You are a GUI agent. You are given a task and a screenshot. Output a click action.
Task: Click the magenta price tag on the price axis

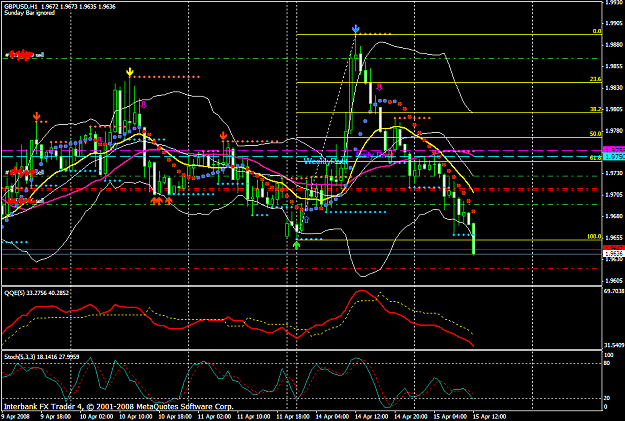pyautogui.click(x=614, y=150)
